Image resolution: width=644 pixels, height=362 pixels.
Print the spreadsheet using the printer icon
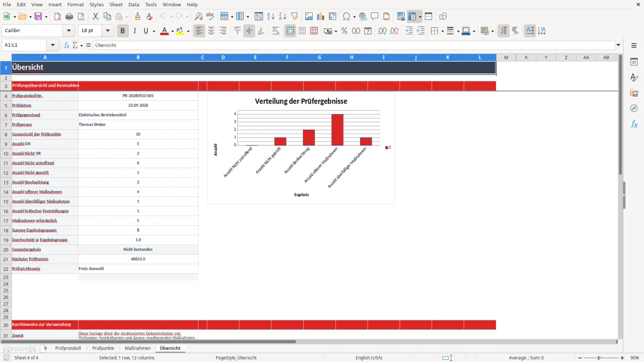point(69,17)
